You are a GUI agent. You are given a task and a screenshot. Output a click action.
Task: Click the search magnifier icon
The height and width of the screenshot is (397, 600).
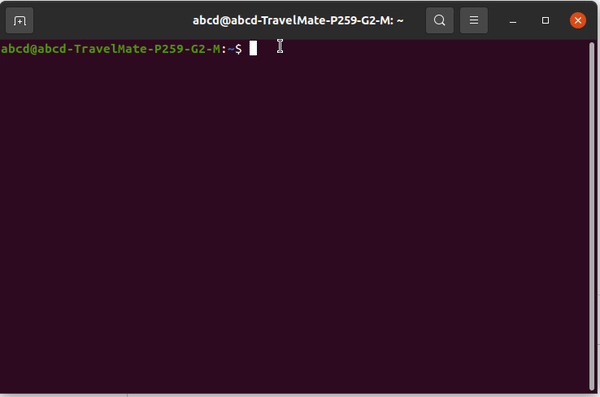point(440,20)
